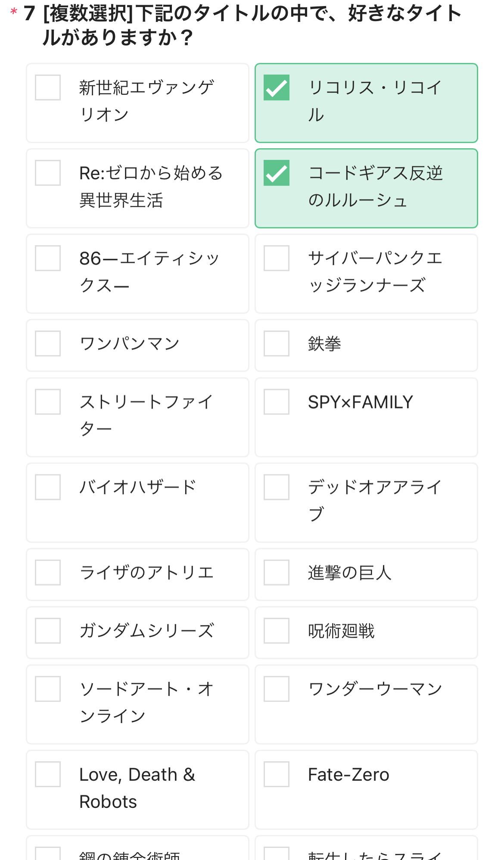Uncheck the リコリス・リコイル option

[277, 87]
